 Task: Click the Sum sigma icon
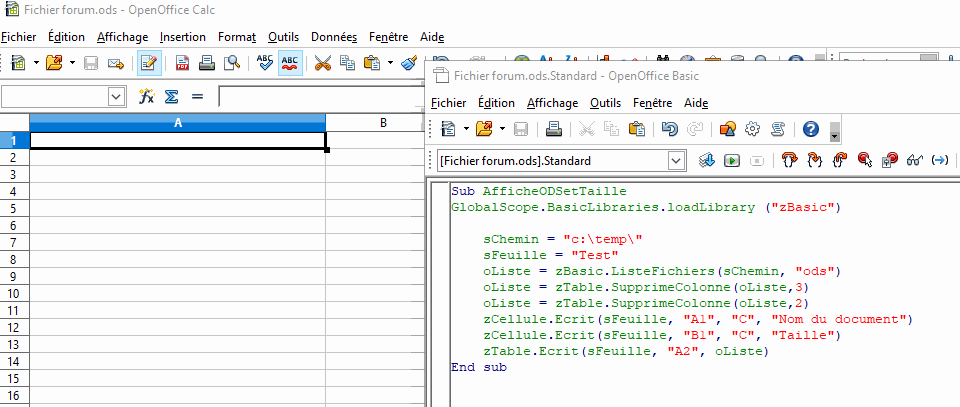[x=173, y=97]
